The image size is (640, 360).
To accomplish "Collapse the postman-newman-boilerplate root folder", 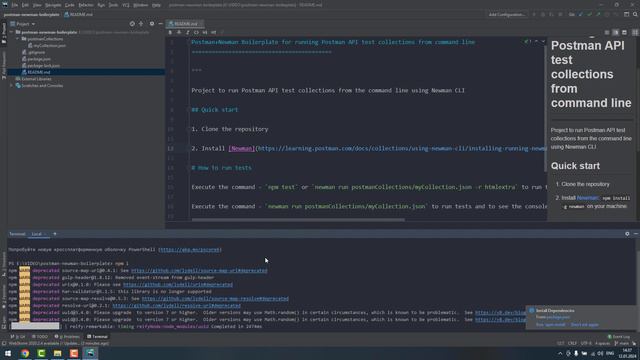I will tap(12, 32).
